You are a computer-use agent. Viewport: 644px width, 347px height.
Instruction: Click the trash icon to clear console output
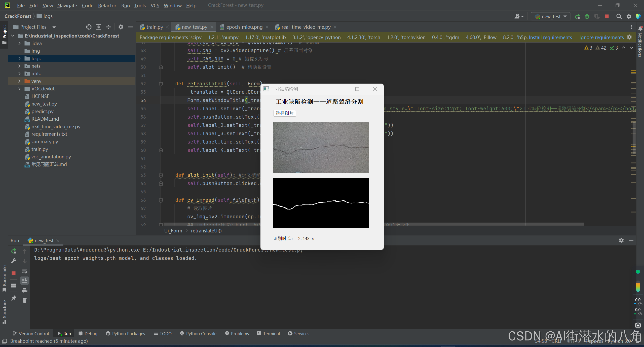[x=24, y=300]
